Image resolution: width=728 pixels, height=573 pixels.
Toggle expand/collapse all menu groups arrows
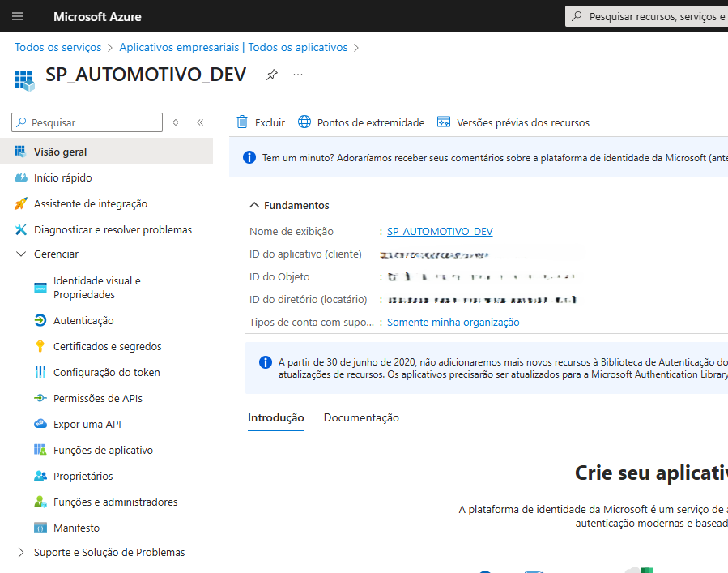[176, 122]
